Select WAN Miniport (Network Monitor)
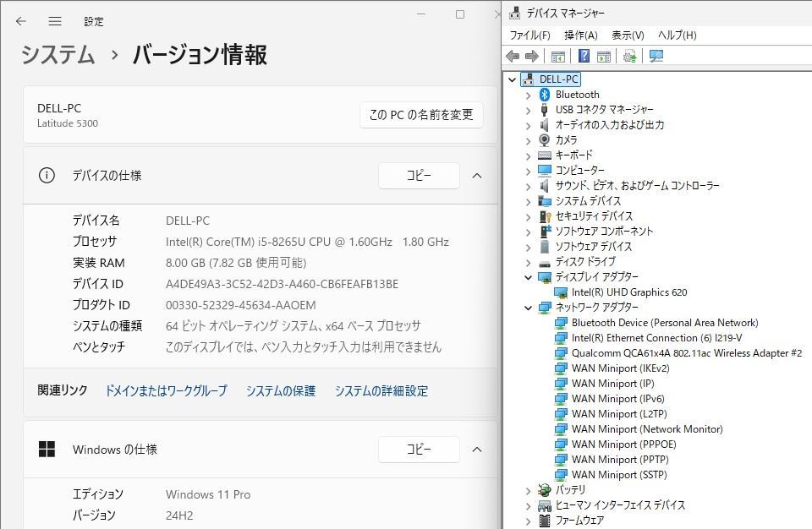 tap(647, 429)
